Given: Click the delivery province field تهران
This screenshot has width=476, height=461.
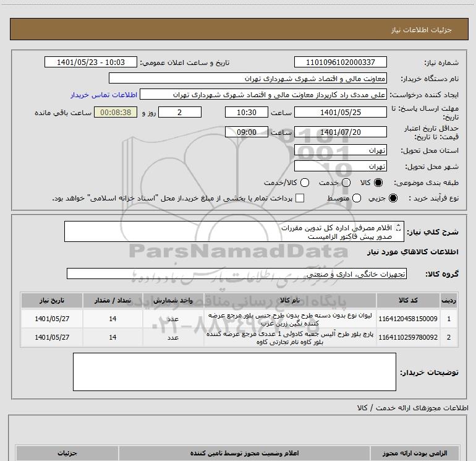Looking at the screenshot, I should [340, 150].
